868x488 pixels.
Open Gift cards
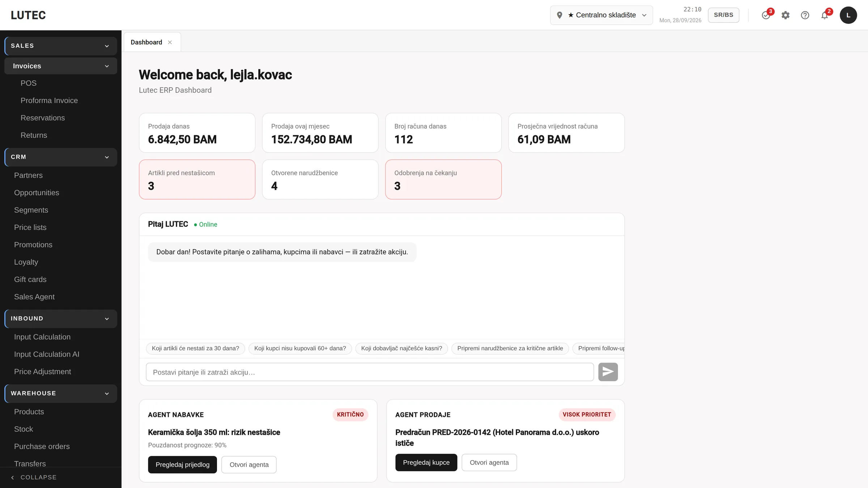click(x=30, y=279)
